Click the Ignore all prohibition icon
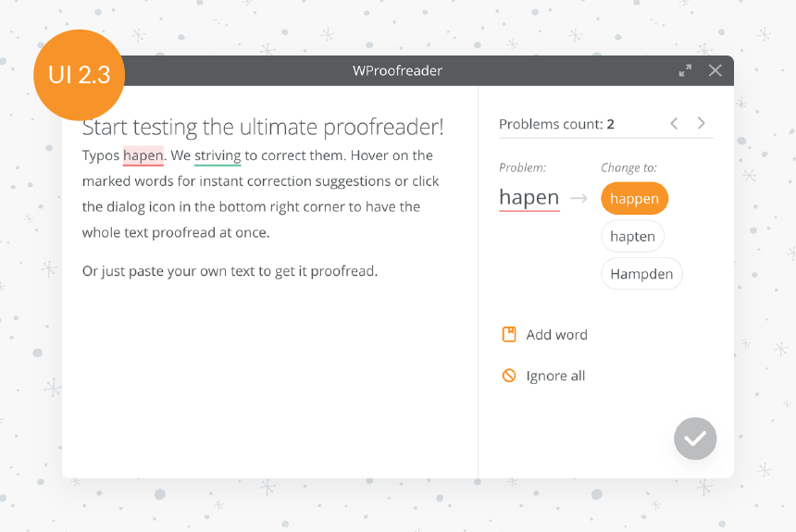Screen dimensions: 796x532 point(509,376)
